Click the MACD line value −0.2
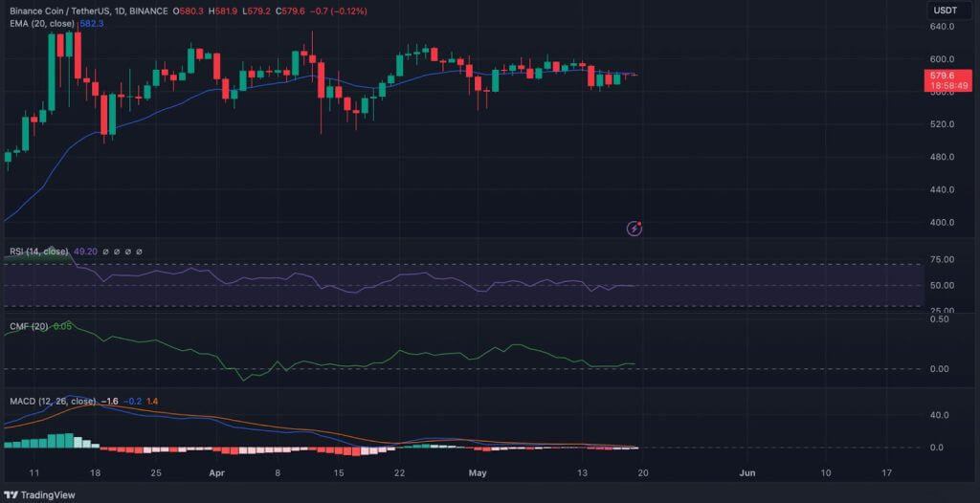The width and height of the screenshot is (980, 503). coord(132,401)
